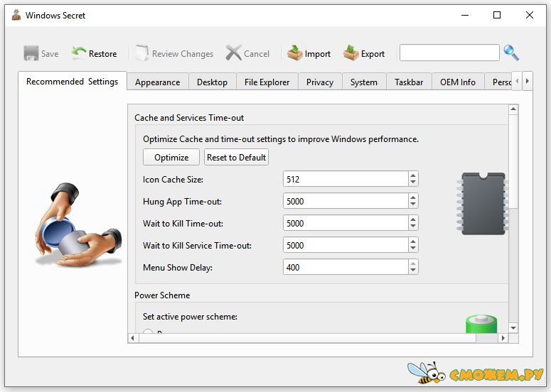This screenshot has height=392, width=551.
Task: Decrease Hung App Time-out with down arrow
Action: coord(413,205)
